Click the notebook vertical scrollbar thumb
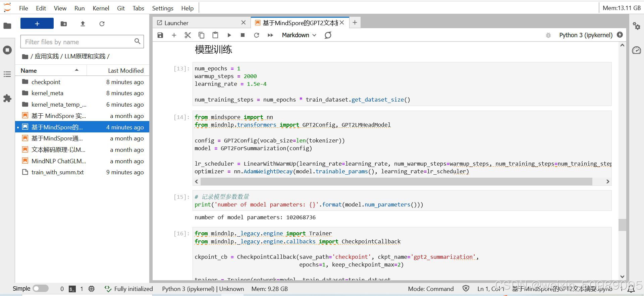 pyautogui.click(x=622, y=225)
